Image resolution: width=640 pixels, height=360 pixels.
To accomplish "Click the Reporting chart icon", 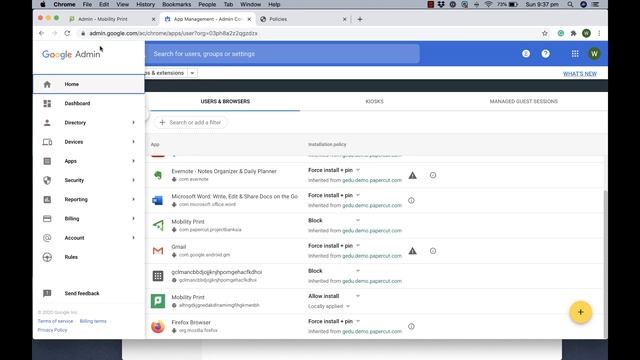I will (x=47, y=199).
